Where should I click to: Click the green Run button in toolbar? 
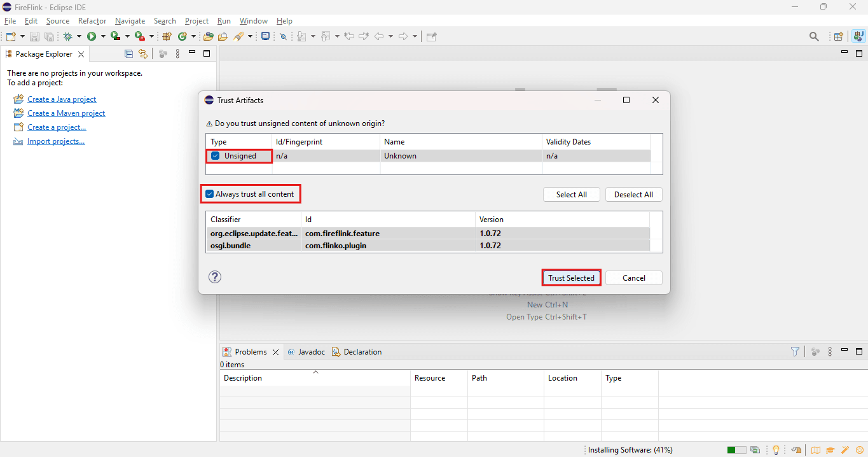[92, 36]
